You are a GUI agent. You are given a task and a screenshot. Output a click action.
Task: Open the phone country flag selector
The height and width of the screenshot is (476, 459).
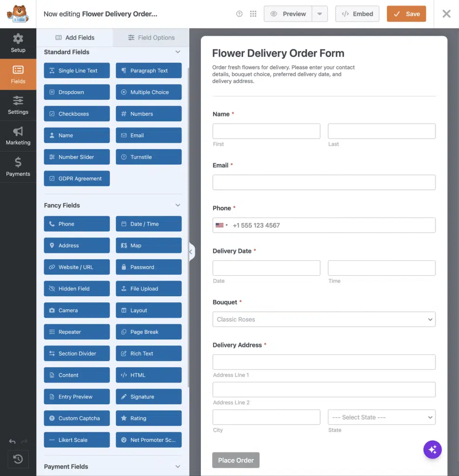click(221, 225)
